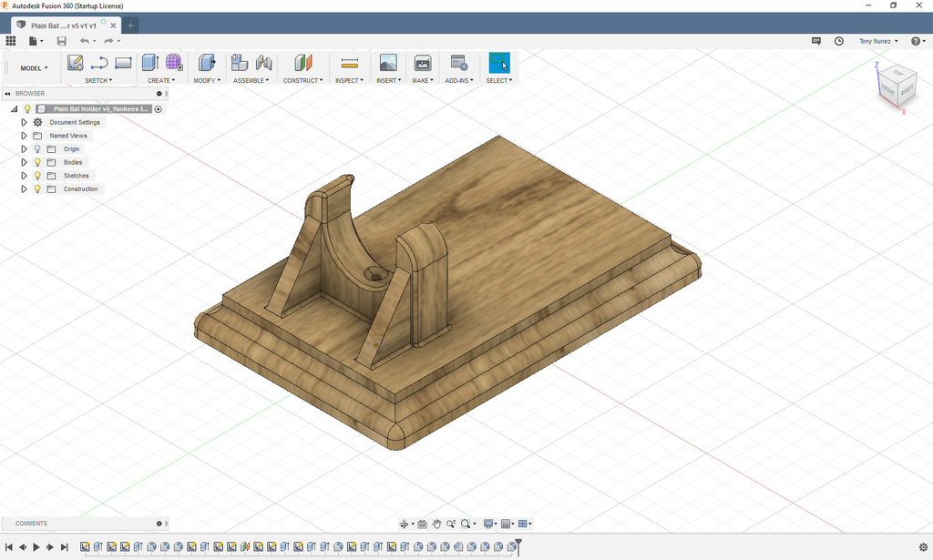Select the Press Pull modify icon
The width and height of the screenshot is (933, 560).
pos(207,63)
